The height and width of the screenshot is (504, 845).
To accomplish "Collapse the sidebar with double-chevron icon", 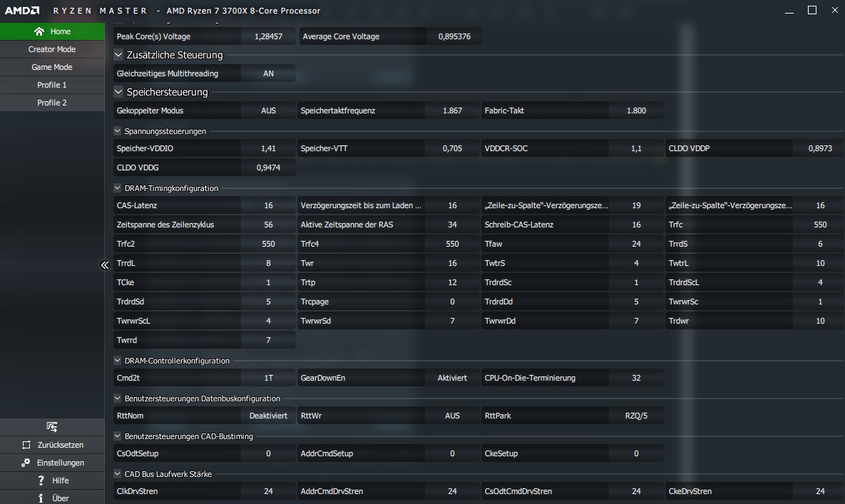I will coord(105,265).
